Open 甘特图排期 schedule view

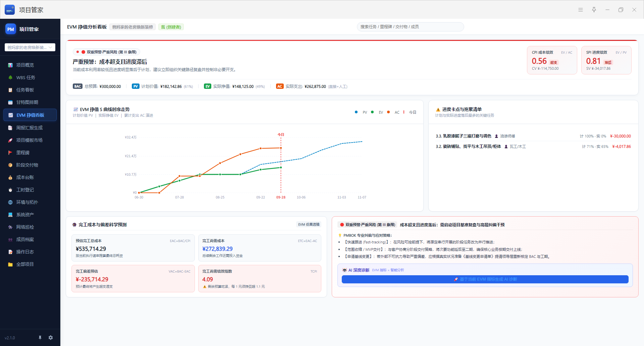pos(30,102)
